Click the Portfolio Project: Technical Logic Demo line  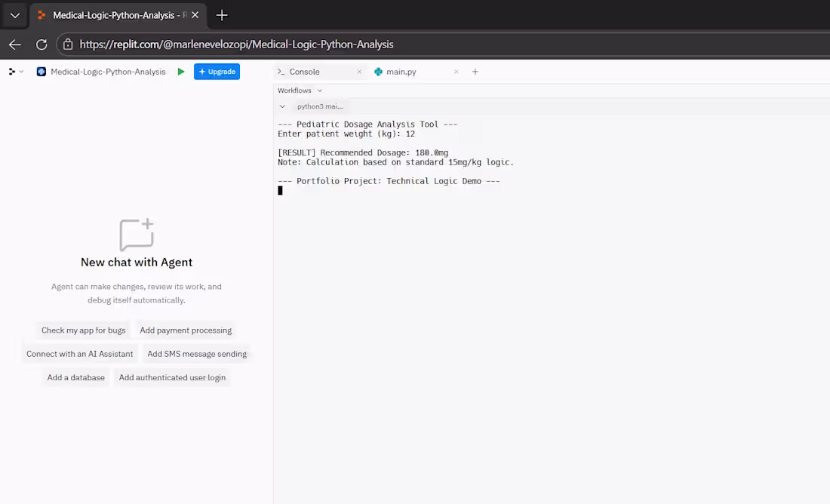(x=389, y=181)
